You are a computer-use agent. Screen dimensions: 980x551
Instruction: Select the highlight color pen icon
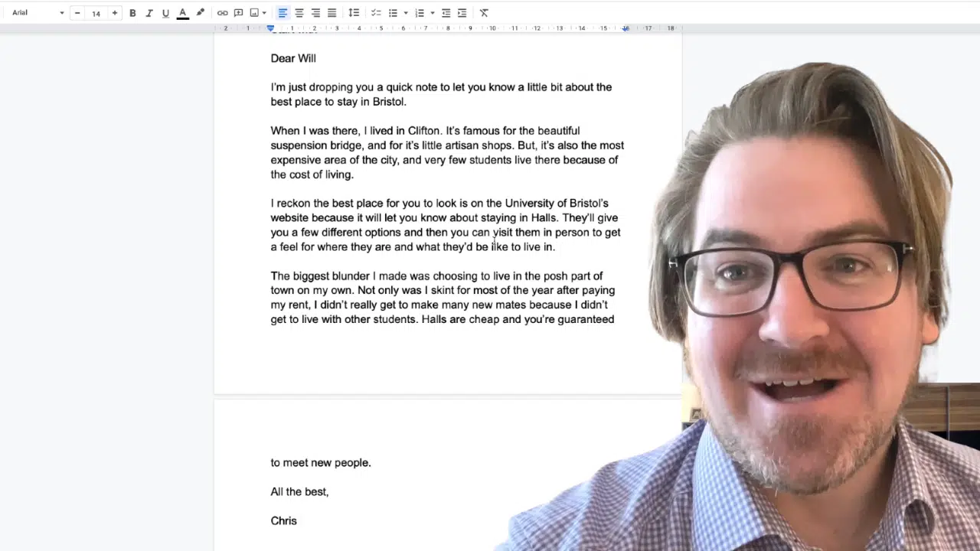pyautogui.click(x=201, y=13)
